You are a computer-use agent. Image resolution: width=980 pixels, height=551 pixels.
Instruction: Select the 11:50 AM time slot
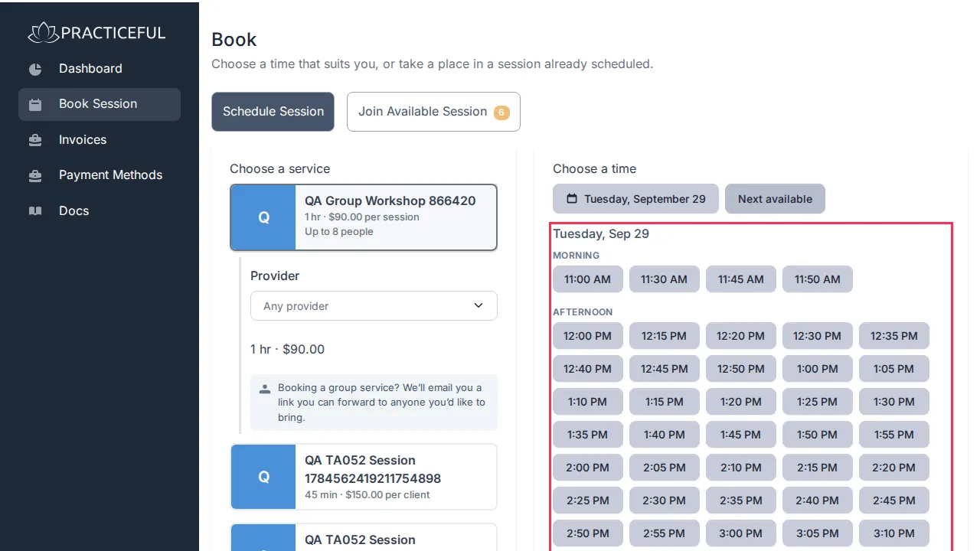(x=818, y=279)
